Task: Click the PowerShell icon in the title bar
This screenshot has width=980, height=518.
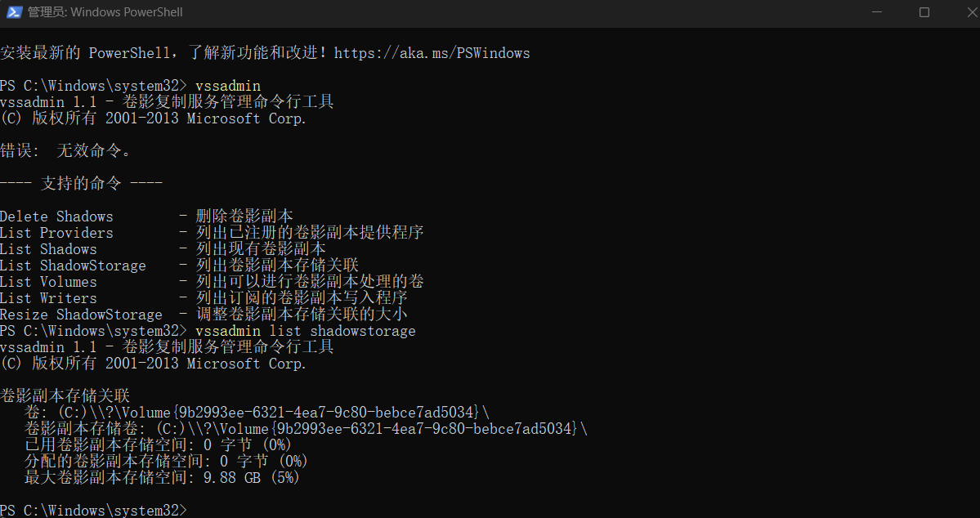Action: [x=14, y=12]
